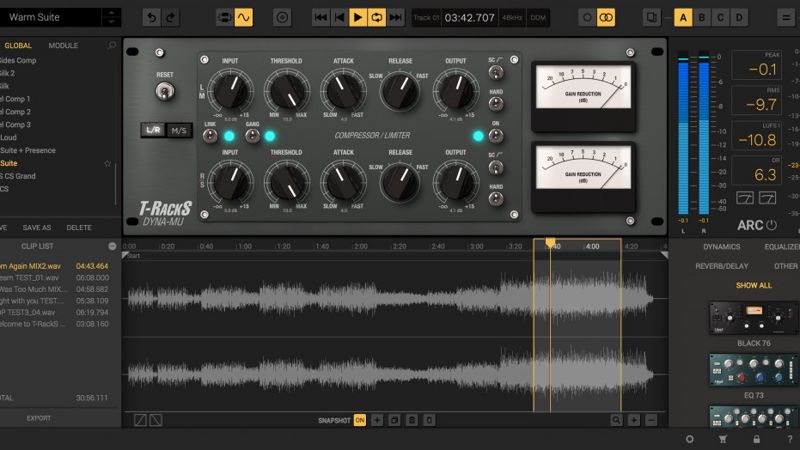The width and height of the screenshot is (800, 450).
Task: Zoom in on waveform plus button
Action: click(634, 420)
